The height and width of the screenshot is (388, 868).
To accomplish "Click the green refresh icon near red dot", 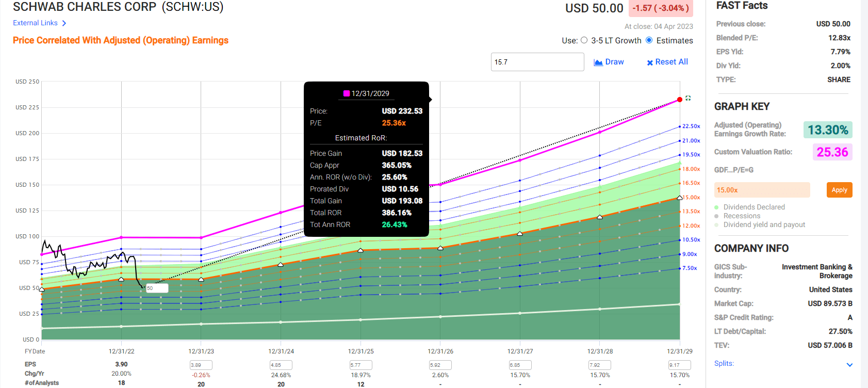I will pyautogui.click(x=688, y=98).
